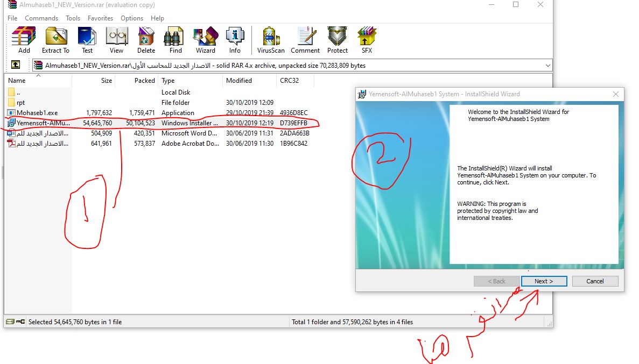
Task: Click packed value 420,351
Action: click(x=145, y=133)
